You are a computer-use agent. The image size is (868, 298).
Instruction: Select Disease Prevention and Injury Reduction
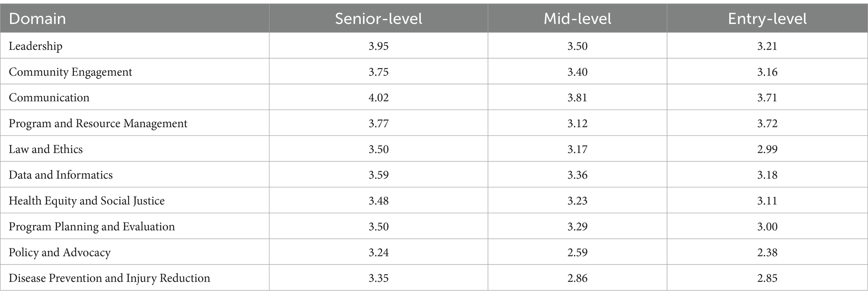click(109, 278)
